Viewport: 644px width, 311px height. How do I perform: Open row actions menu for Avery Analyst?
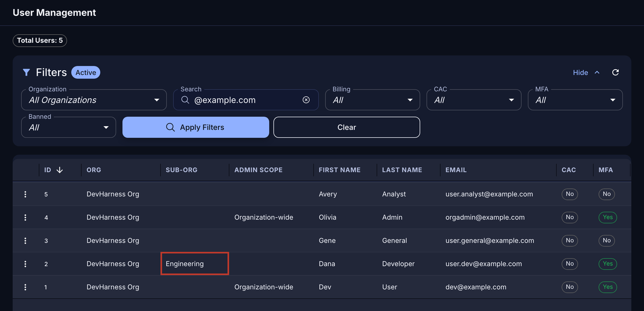tap(25, 194)
